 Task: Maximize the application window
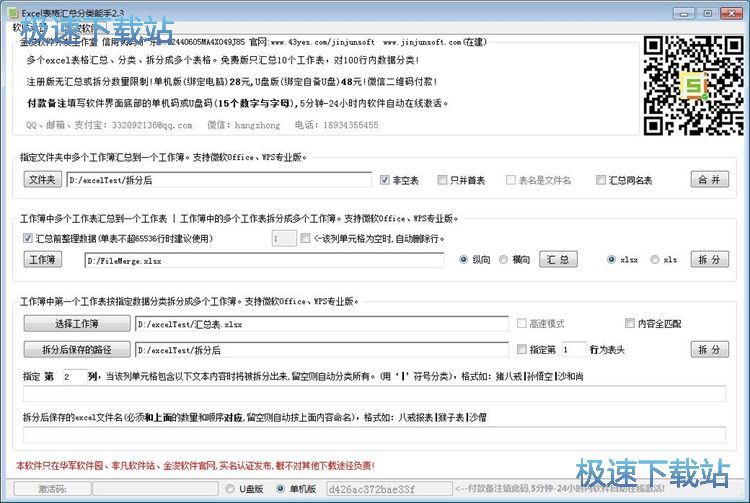[x=707, y=13]
